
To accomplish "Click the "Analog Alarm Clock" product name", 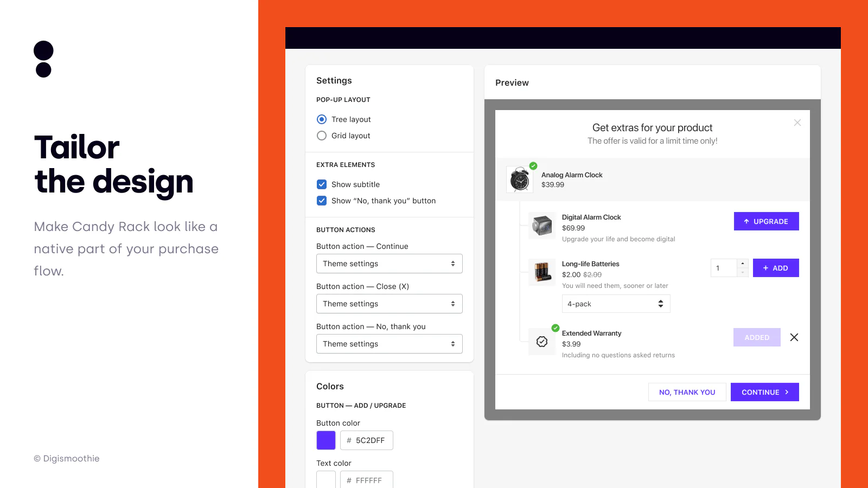I will (x=572, y=175).
